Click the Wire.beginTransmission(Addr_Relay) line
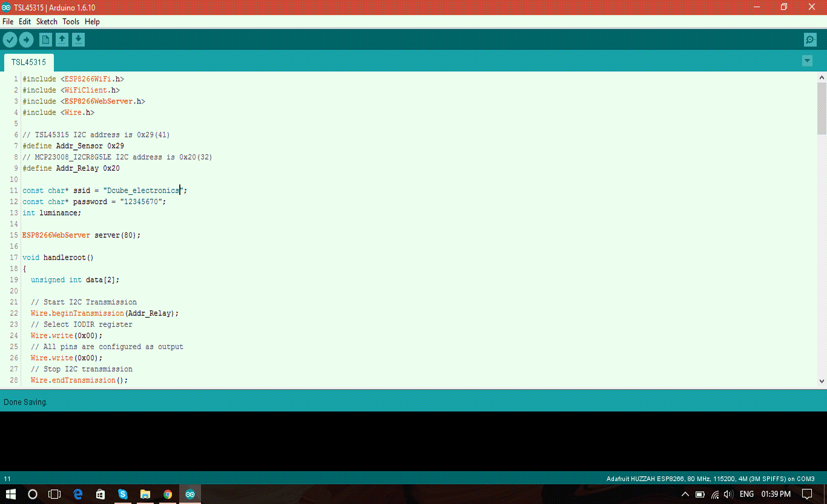The image size is (827, 504). (x=105, y=313)
